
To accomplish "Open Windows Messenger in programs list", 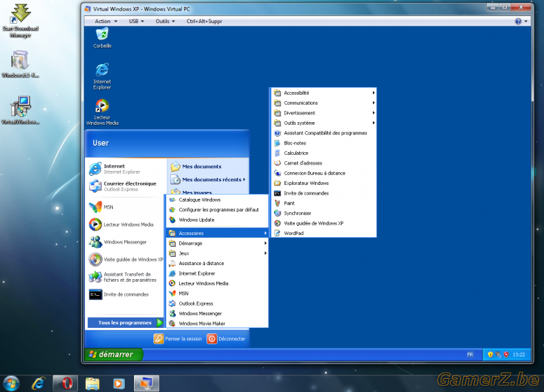I will point(217,314).
